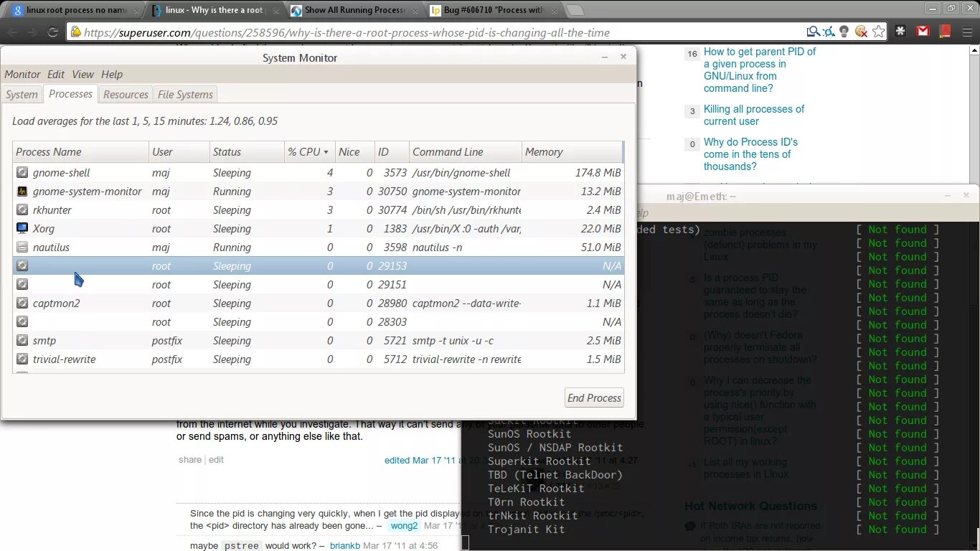Open the Edit menu in System Monitor
Viewport: 980px width, 551px height.
tap(56, 74)
